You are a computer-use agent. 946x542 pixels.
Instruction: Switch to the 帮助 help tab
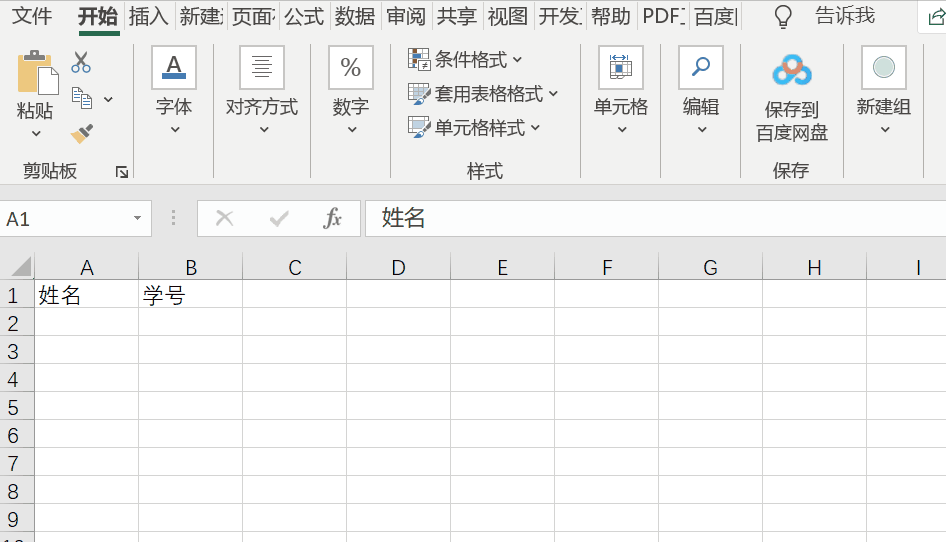pyautogui.click(x=611, y=16)
